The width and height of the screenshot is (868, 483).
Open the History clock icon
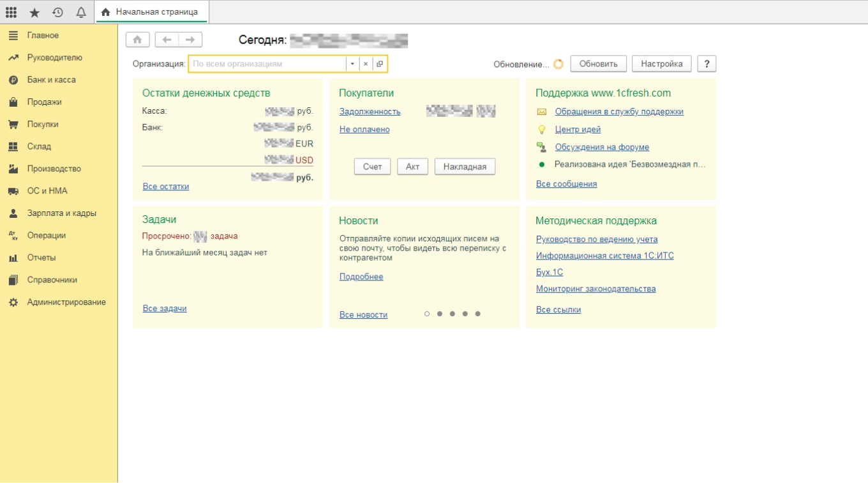[x=57, y=12]
